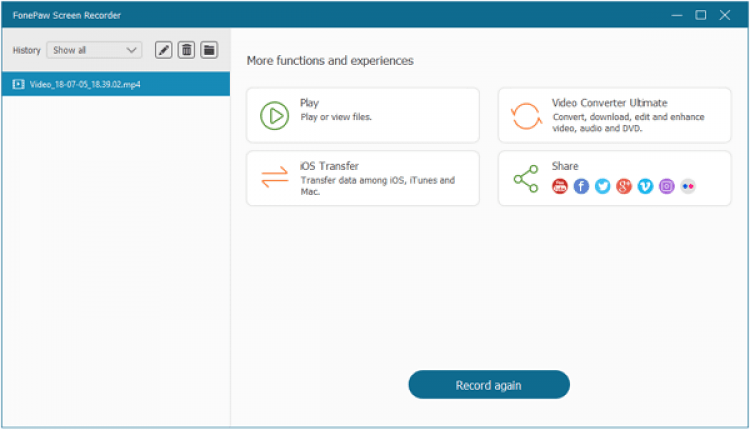Screen dimensions: 750x430
Task: Open the recordings folder icon
Action: tap(209, 50)
